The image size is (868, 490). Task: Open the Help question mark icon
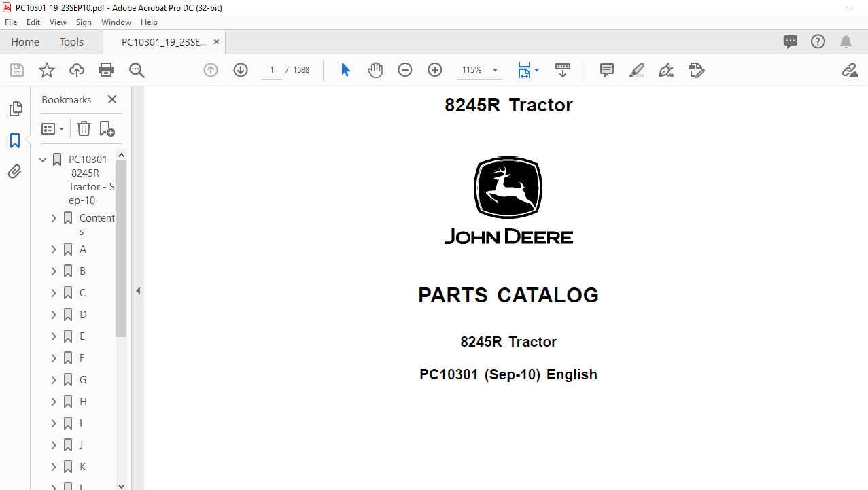(x=818, y=41)
